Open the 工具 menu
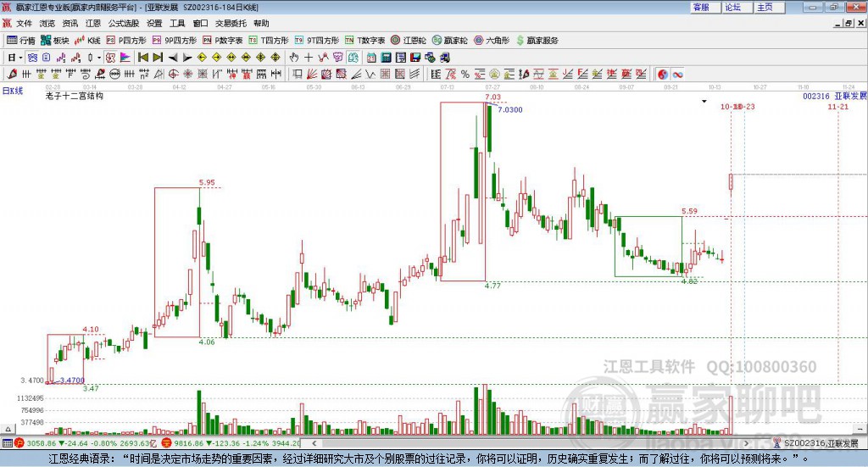Viewport: 868px width, 467px height. (x=177, y=23)
